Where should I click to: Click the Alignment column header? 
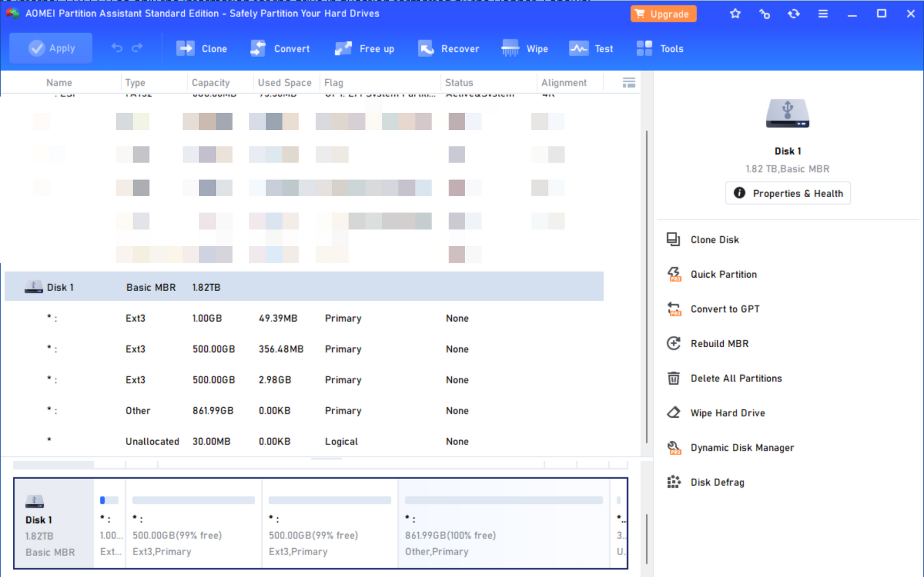[564, 83]
